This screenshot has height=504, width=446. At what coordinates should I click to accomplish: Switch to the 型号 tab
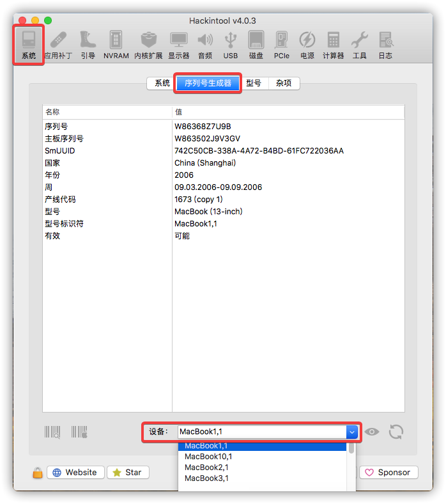coord(254,83)
